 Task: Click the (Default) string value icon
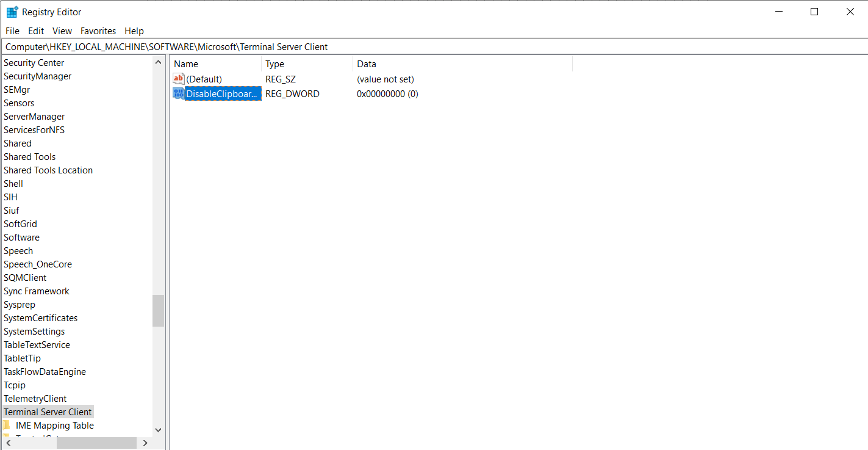(179, 79)
